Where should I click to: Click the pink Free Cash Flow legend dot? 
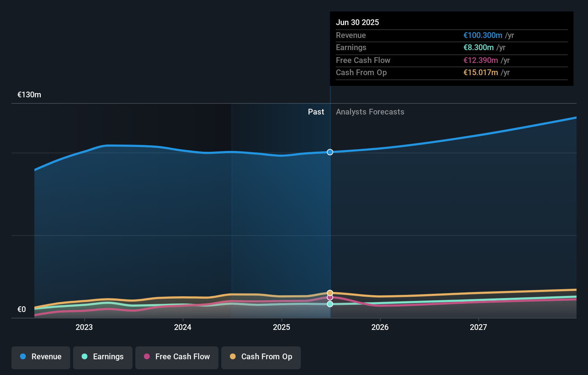146,357
